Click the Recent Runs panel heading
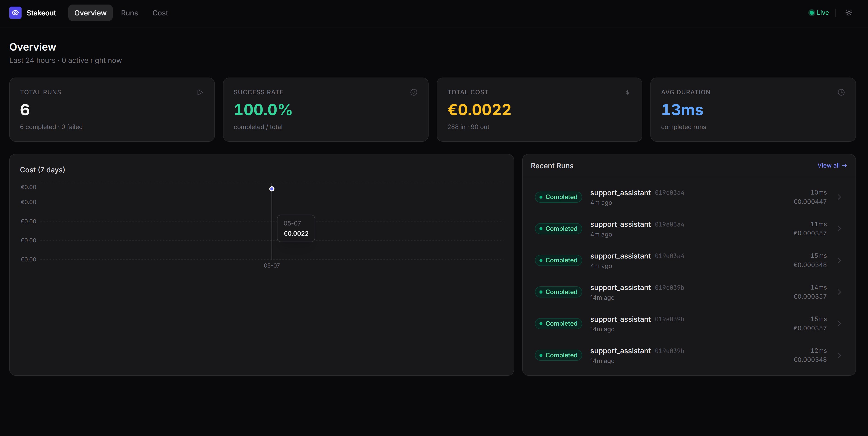The width and height of the screenshot is (868, 436). tap(552, 166)
